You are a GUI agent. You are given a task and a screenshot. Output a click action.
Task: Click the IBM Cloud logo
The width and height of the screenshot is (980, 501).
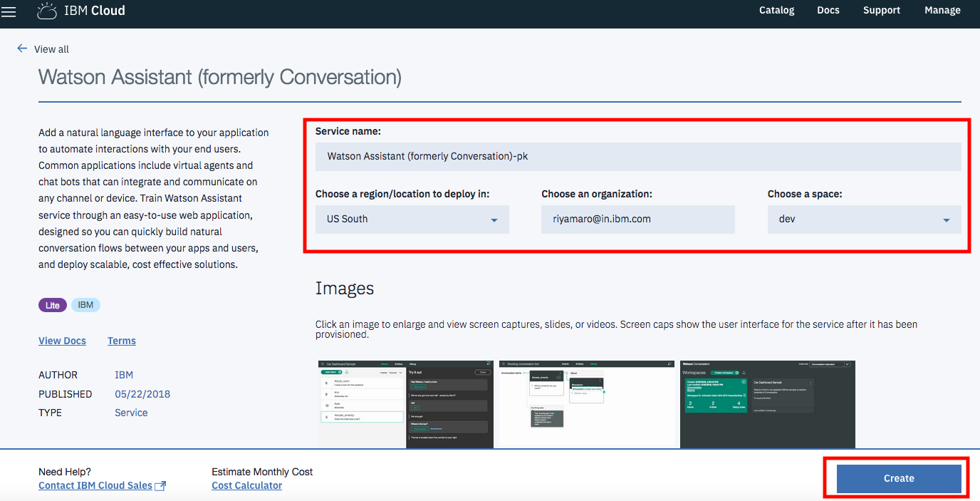pyautogui.click(x=80, y=11)
